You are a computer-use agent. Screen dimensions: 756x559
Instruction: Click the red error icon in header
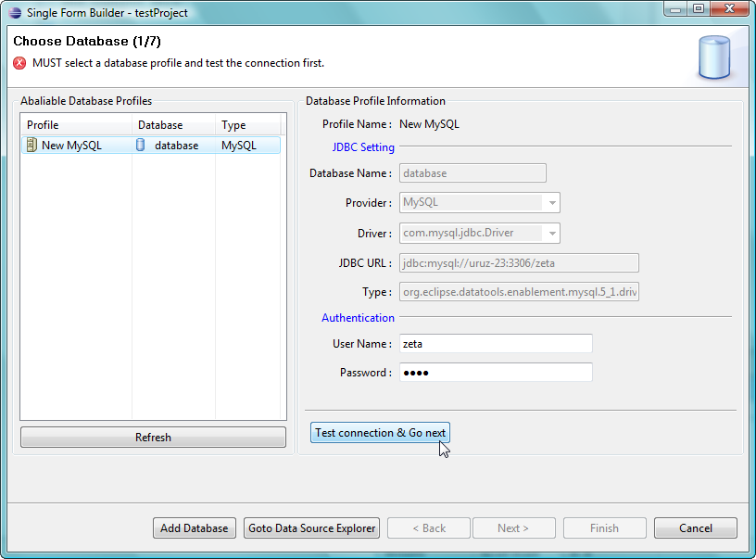pyautogui.click(x=19, y=63)
